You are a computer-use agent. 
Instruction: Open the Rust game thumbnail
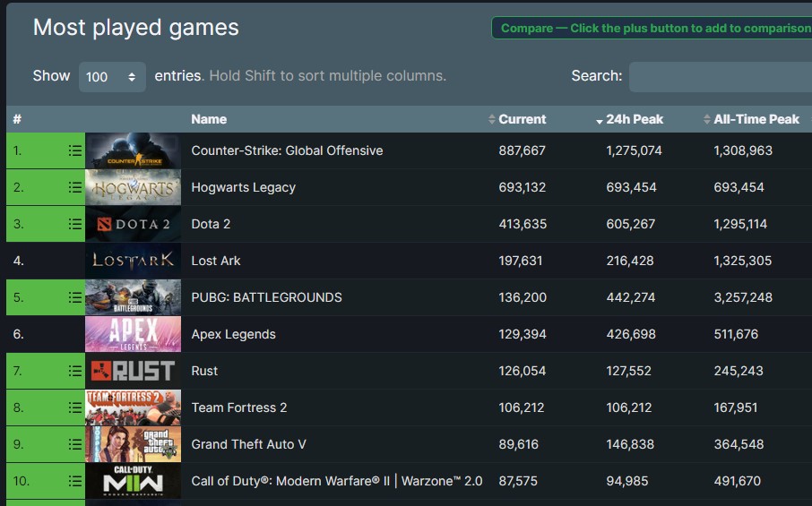tap(133, 371)
